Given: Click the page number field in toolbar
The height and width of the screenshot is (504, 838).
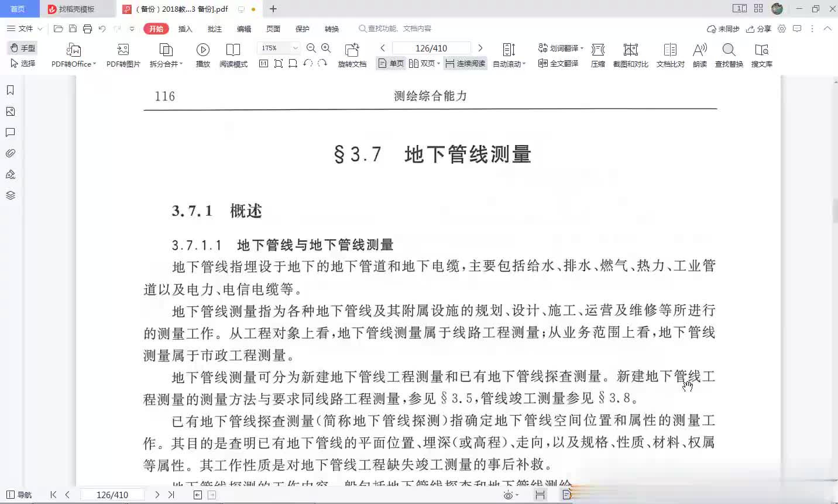Looking at the screenshot, I should pos(431,48).
